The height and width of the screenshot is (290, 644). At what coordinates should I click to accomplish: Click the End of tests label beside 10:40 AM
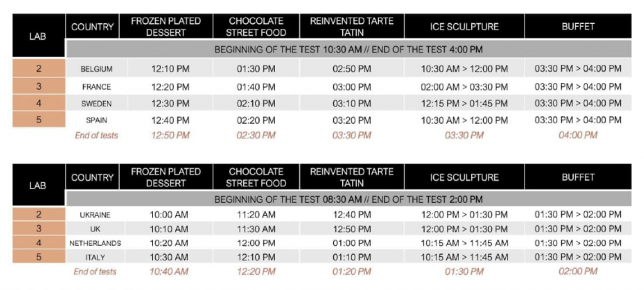[x=95, y=272]
